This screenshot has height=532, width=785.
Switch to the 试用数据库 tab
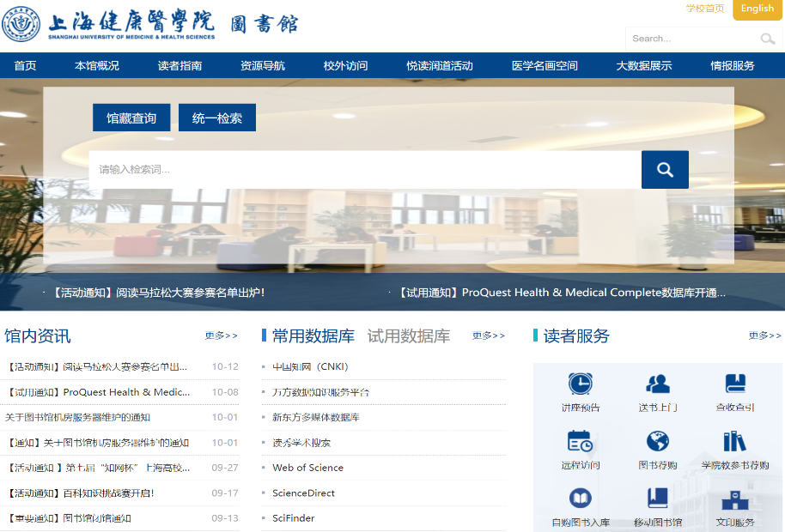point(409,336)
